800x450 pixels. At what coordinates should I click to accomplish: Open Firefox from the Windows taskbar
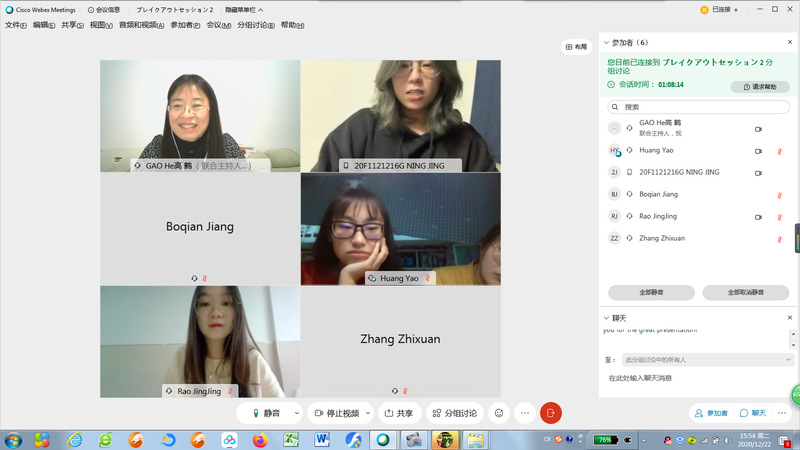(x=261, y=440)
